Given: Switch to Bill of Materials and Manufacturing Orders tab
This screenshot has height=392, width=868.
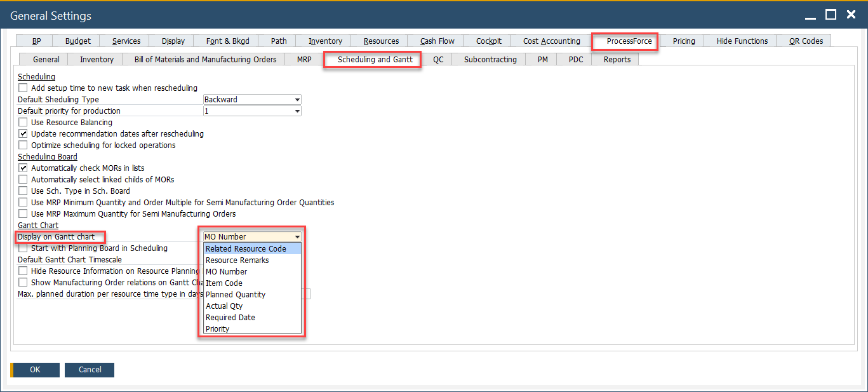Looking at the screenshot, I should click(x=205, y=60).
